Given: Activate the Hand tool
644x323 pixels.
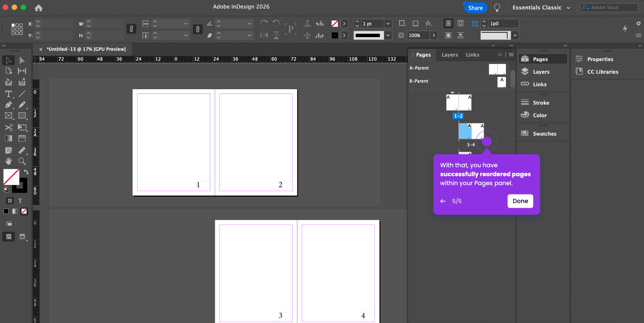Looking at the screenshot, I should pos(8,161).
